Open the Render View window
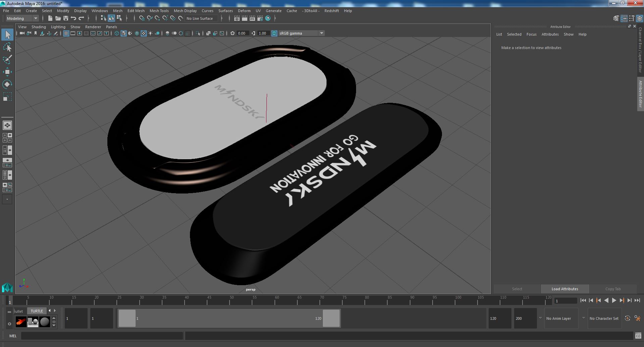 click(237, 18)
